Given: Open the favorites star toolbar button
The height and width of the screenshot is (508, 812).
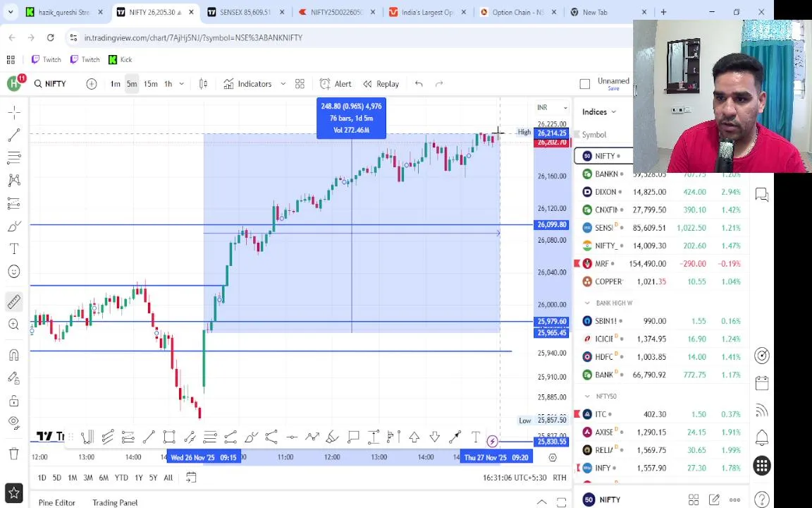Looking at the screenshot, I should [14, 492].
